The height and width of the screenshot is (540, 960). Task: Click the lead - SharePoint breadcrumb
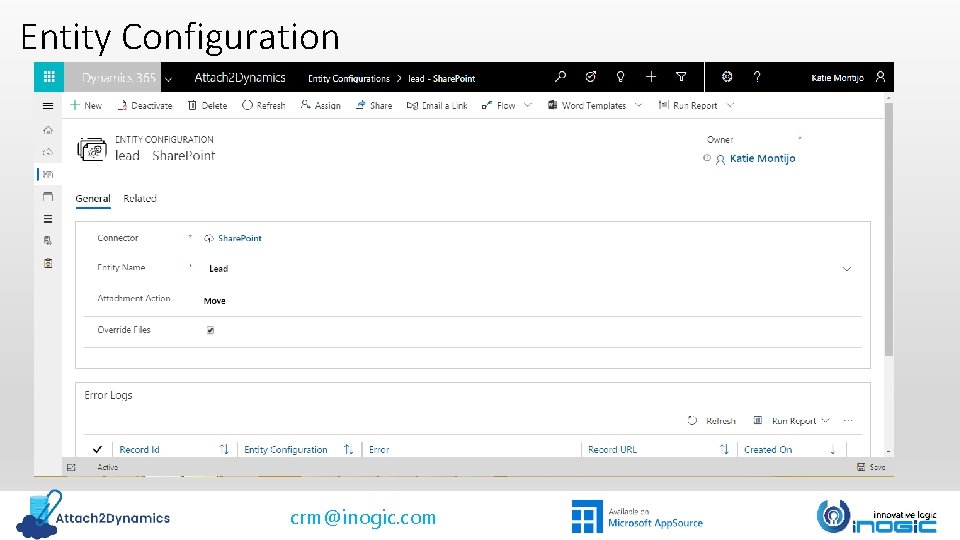pyautogui.click(x=441, y=78)
